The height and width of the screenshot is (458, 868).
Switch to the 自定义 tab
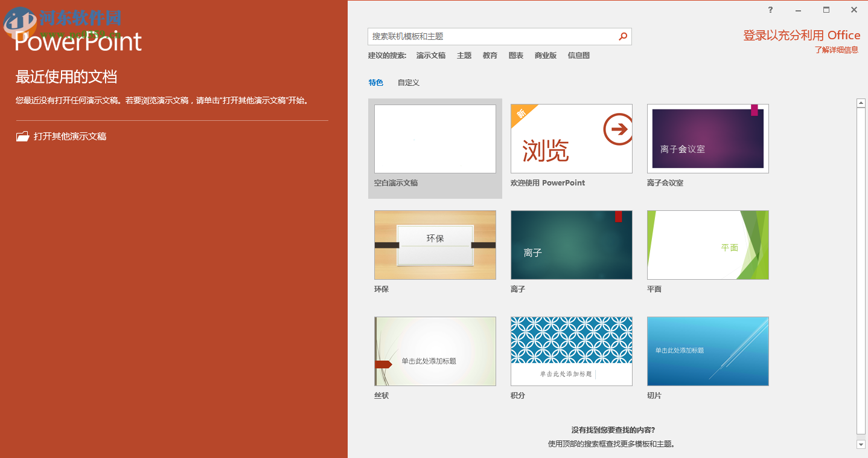click(408, 82)
